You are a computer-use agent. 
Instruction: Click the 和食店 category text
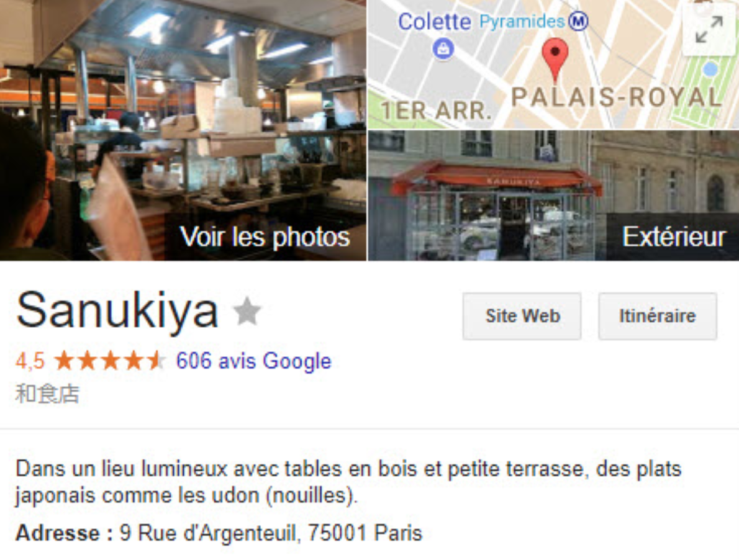tap(47, 393)
